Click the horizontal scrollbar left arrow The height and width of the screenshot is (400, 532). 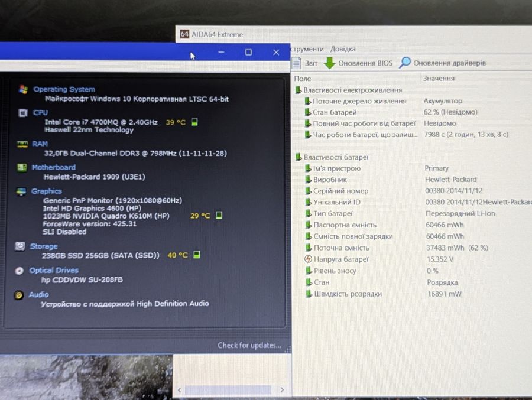point(180,390)
